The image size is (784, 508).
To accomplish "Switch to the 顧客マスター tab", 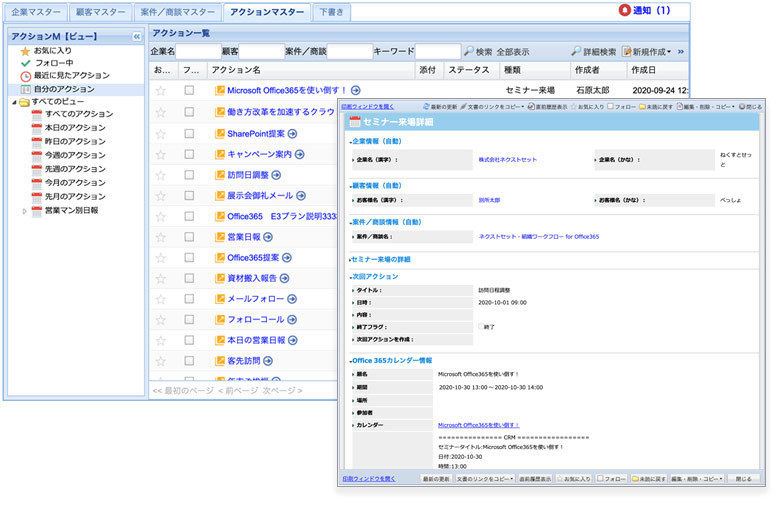I will click(x=100, y=12).
